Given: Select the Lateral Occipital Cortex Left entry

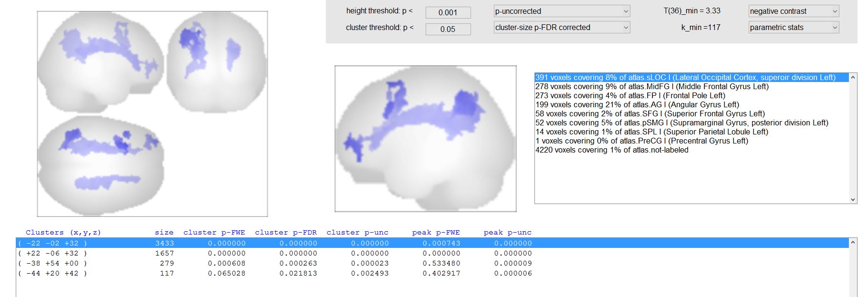Looking at the screenshot, I should click(685, 77).
